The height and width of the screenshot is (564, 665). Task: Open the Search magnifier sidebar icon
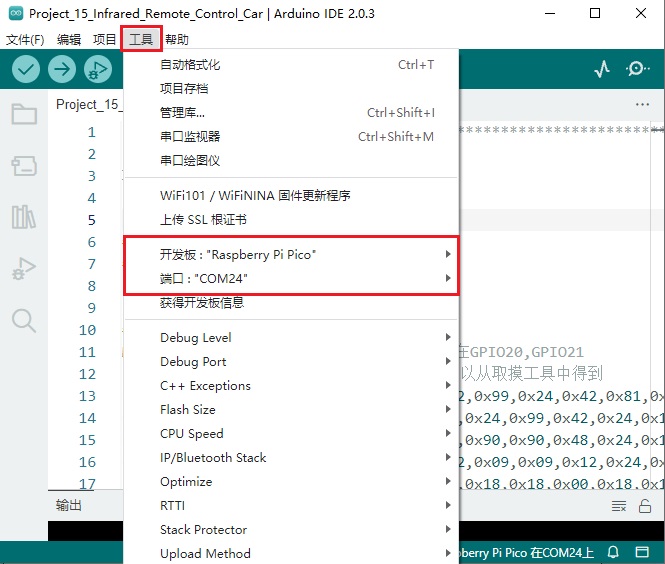tap(24, 321)
